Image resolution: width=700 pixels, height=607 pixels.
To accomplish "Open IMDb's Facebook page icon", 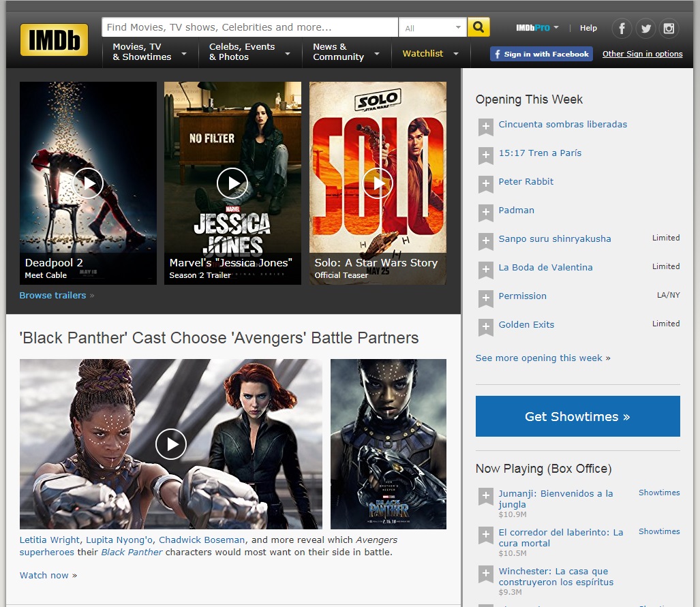I will click(622, 29).
